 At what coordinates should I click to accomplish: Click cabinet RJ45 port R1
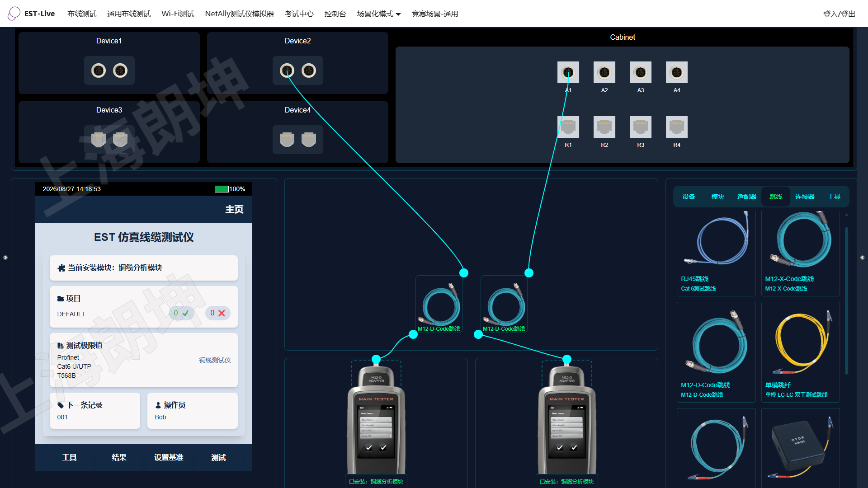(x=568, y=127)
